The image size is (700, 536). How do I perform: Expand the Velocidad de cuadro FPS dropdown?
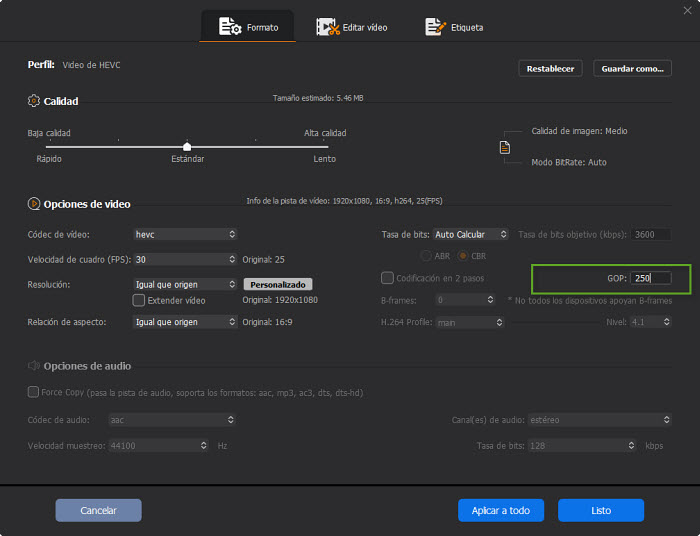[185, 259]
